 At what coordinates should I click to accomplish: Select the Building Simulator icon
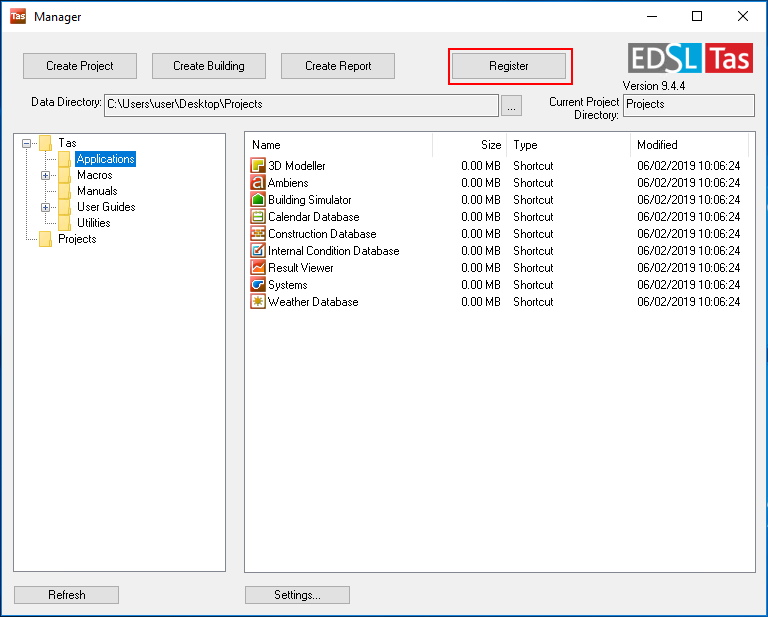tap(258, 199)
